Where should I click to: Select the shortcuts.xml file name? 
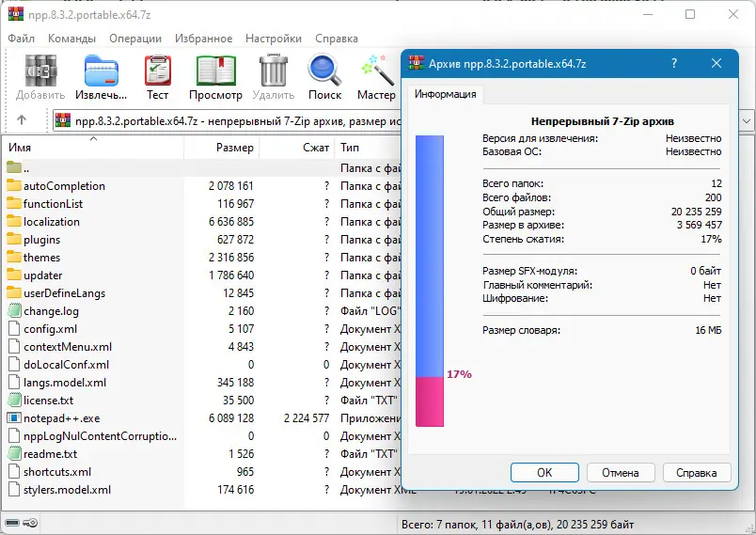tap(57, 471)
